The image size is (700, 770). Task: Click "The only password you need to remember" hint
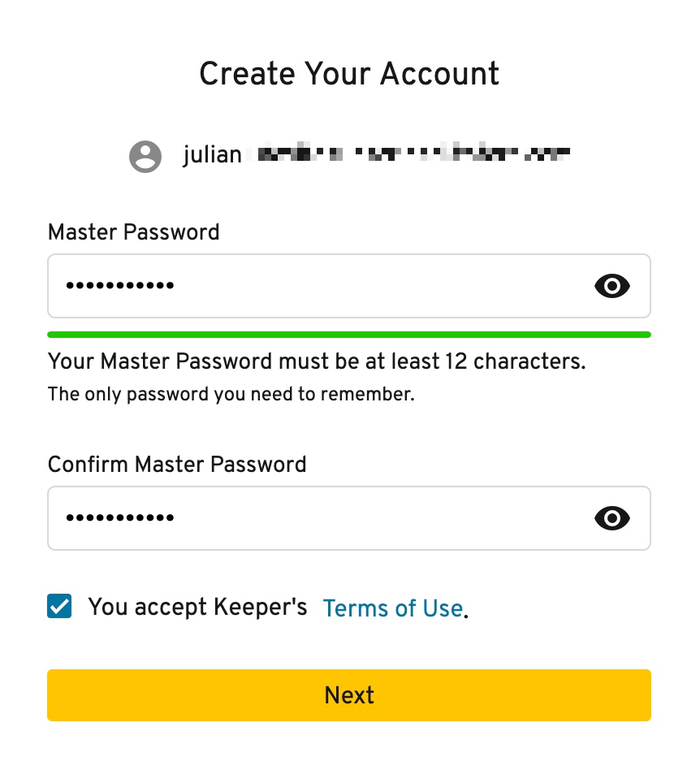[x=231, y=394]
